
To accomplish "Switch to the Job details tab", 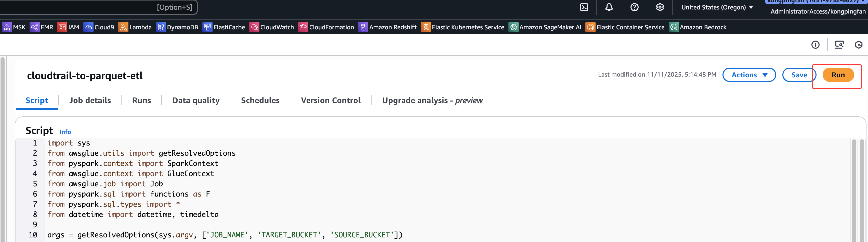I will 90,101.
